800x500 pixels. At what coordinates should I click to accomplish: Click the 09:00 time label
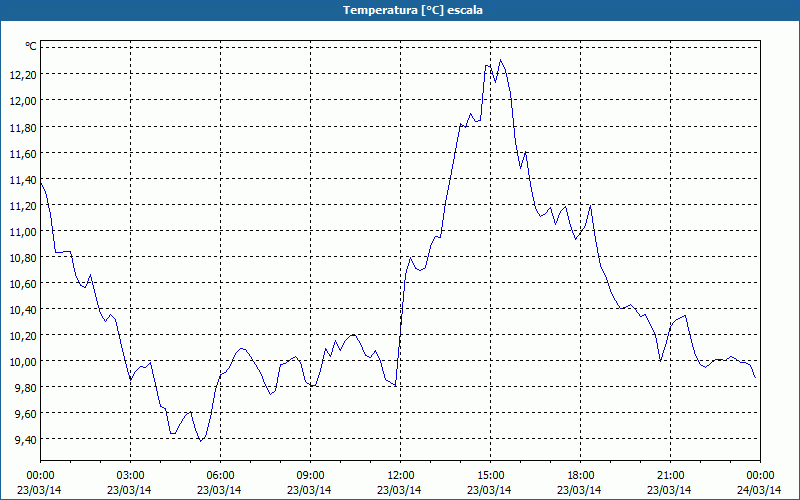(x=310, y=476)
